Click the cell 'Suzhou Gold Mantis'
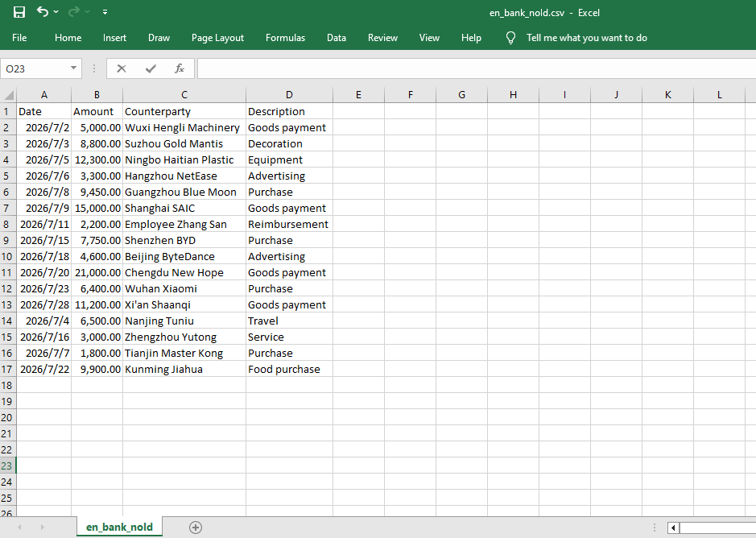Screen dimensions: 756x538 point(184,144)
